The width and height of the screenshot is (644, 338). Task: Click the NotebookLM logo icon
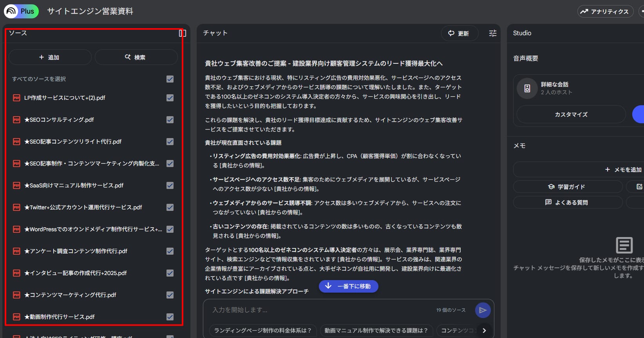[x=11, y=11]
